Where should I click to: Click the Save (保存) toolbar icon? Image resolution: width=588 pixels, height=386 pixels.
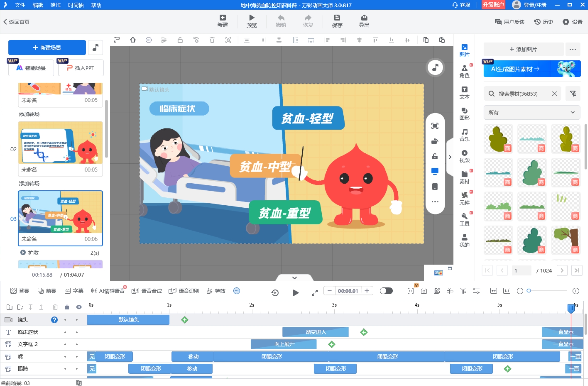point(337,21)
